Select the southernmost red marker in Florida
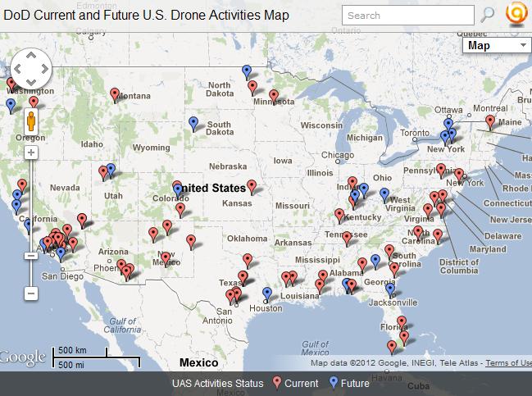 pos(392,348)
